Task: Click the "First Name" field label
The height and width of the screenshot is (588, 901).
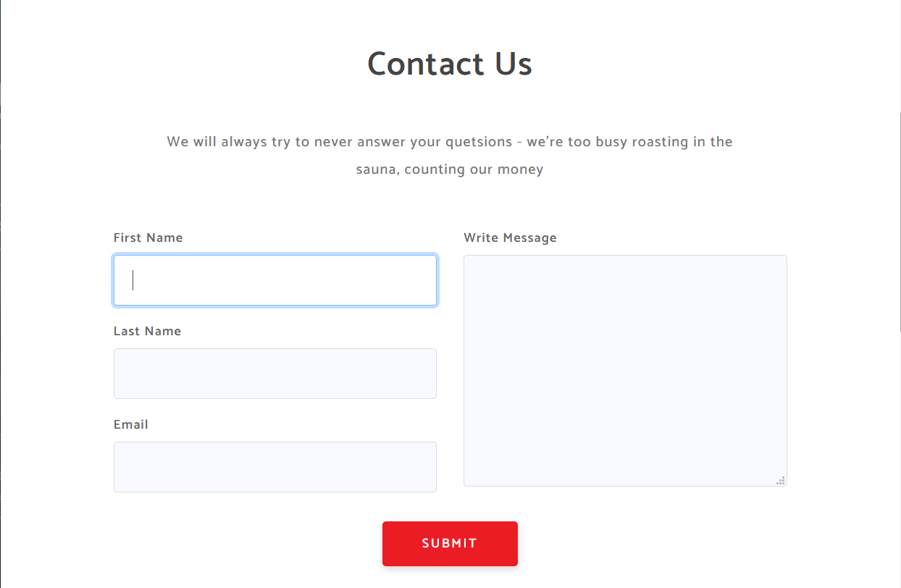Action: 148,238
